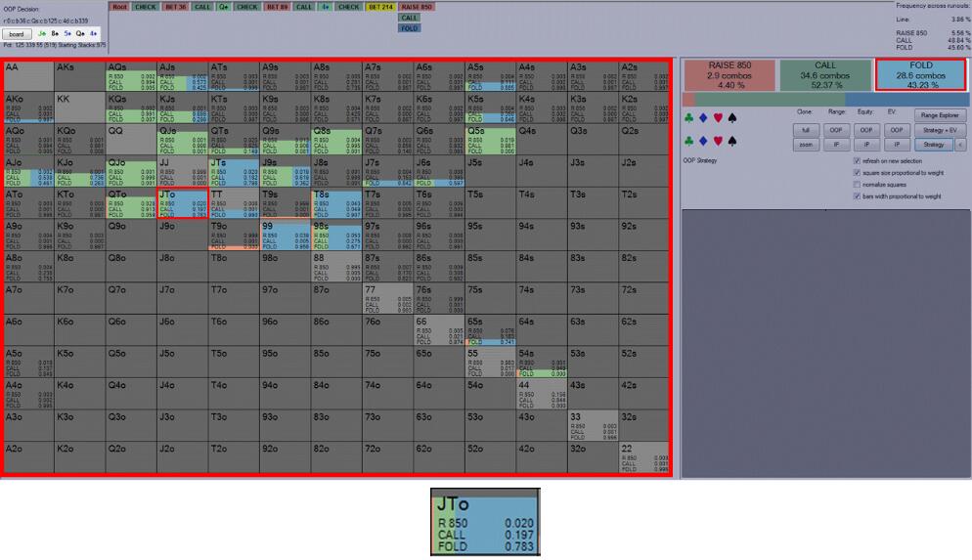Select the Q5s hand cell
This screenshot has width=972, height=560.
click(490, 140)
